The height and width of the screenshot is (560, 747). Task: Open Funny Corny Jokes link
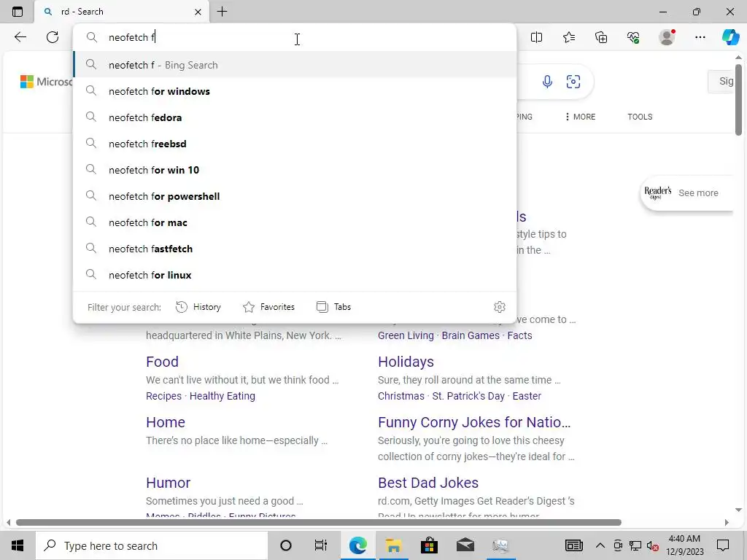[474, 422]
